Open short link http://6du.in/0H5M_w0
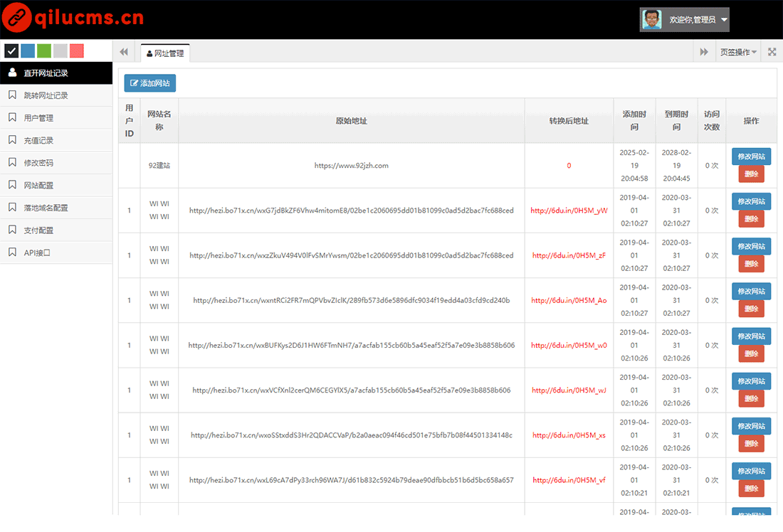783x532 pixels. (569, 346)
